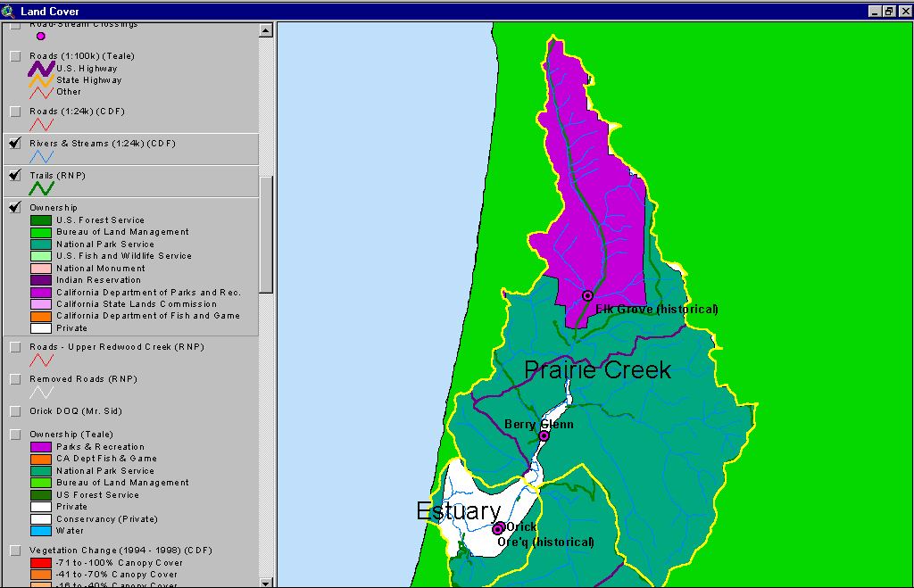Screen dimensions: 914x588
Task: Select the Teale Parks & Recreation swatch
Action: click(41, 447)
